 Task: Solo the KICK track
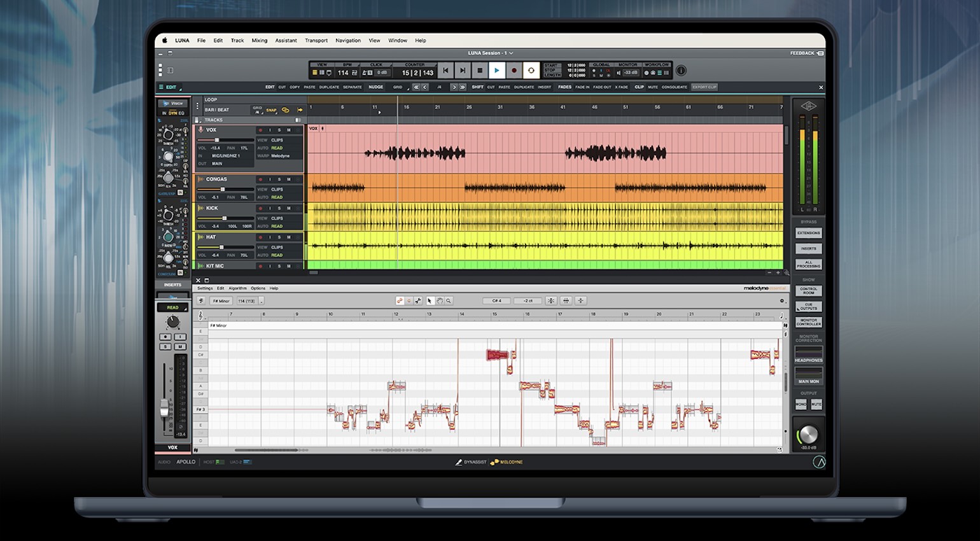[x=279, y=208]
